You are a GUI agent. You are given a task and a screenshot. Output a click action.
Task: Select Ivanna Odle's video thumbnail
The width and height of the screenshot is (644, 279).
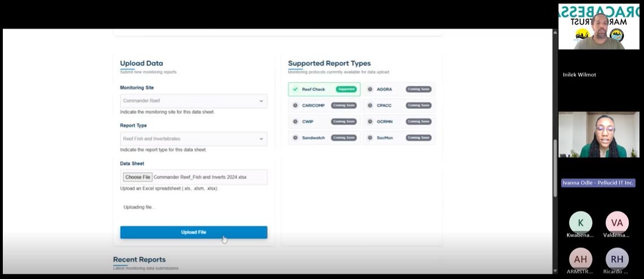pos(599,134)
